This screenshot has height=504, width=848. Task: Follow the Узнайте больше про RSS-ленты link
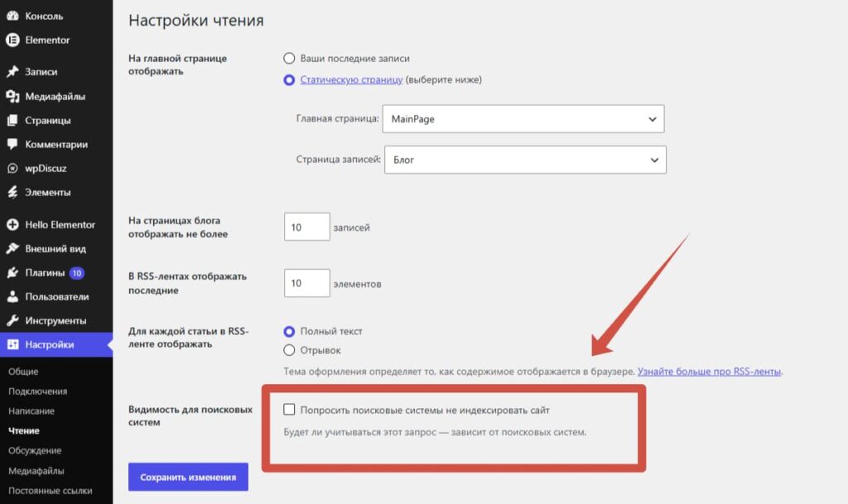[x=709, y=371]
